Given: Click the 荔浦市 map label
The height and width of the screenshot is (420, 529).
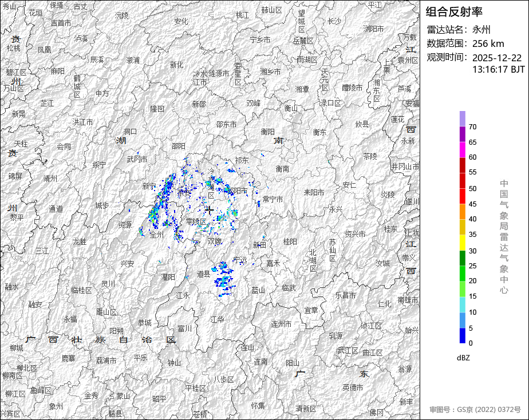Looking at the screenshot, I should pyautogui.click(x=106, y=361).
